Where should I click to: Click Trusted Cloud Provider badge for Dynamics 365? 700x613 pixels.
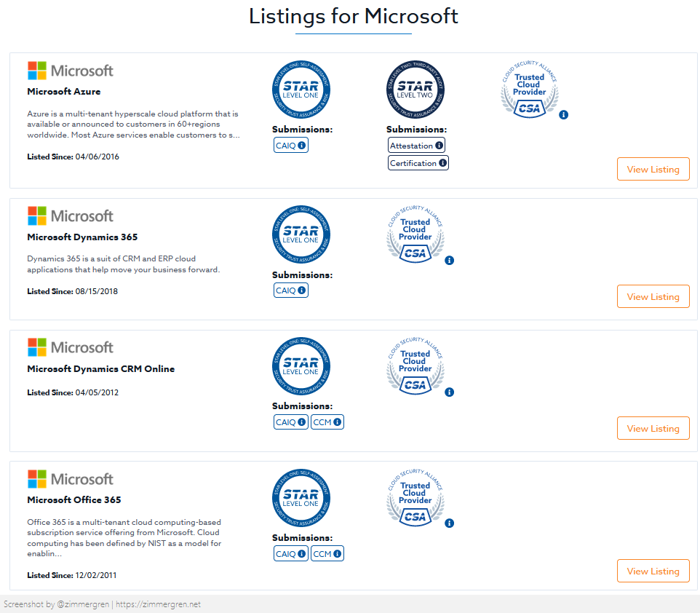[x=415, y=234]
